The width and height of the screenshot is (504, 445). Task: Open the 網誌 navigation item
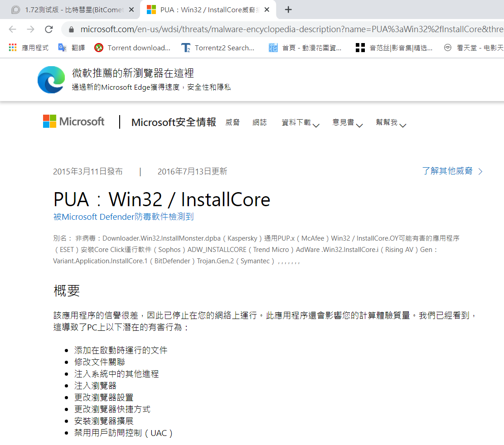(259, 122)
